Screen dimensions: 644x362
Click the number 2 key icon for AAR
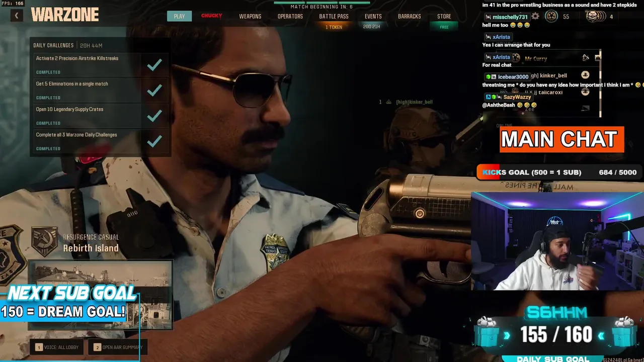click(x=97, y=347)
